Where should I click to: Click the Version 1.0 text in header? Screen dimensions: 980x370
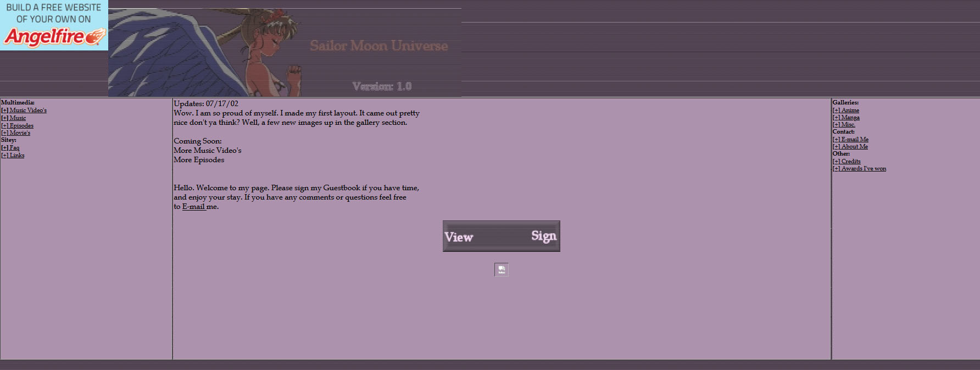coord(382,86)
